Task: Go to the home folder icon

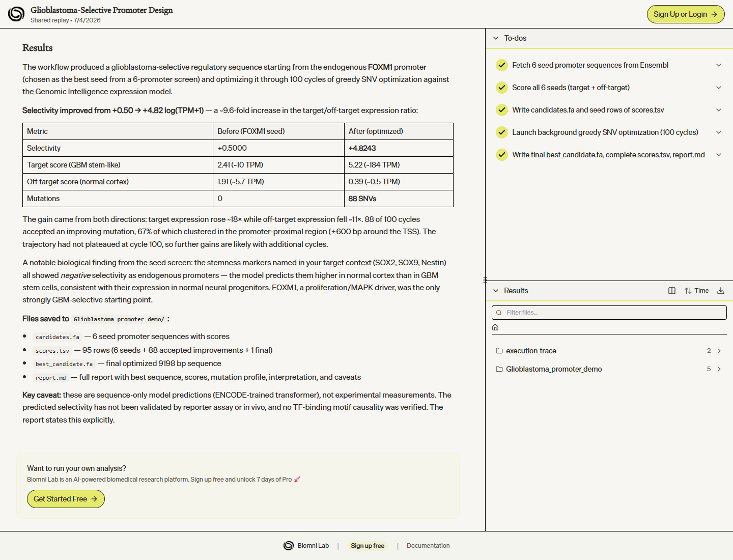Action: point(495,327)
